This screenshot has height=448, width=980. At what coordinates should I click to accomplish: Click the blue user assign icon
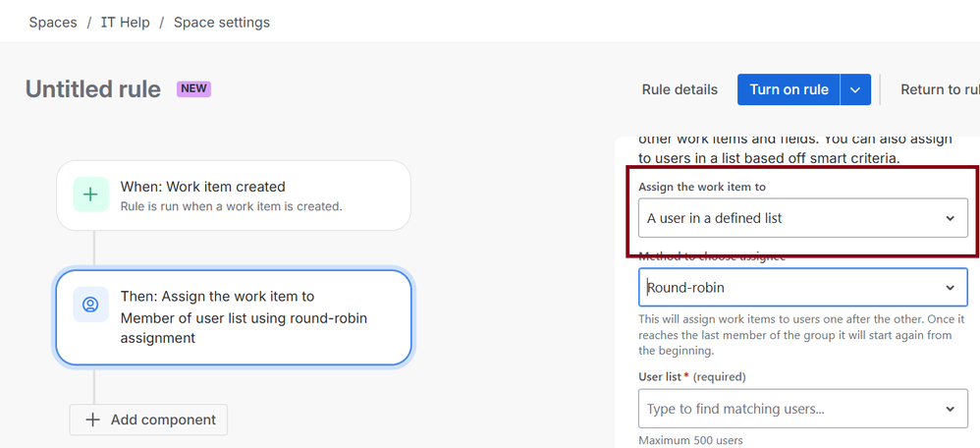(x=90, y=305)
